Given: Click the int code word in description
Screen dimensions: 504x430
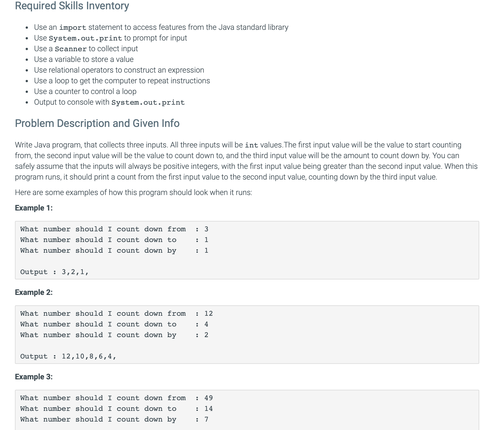Looking at the screenshot, I should (251, 145).
